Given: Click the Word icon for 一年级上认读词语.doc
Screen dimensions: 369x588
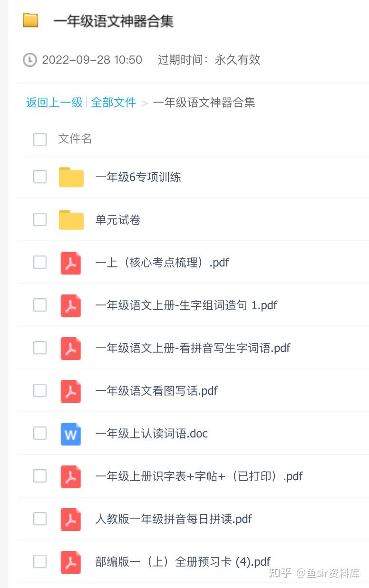Looking at the screenshot, I should 71,434.
